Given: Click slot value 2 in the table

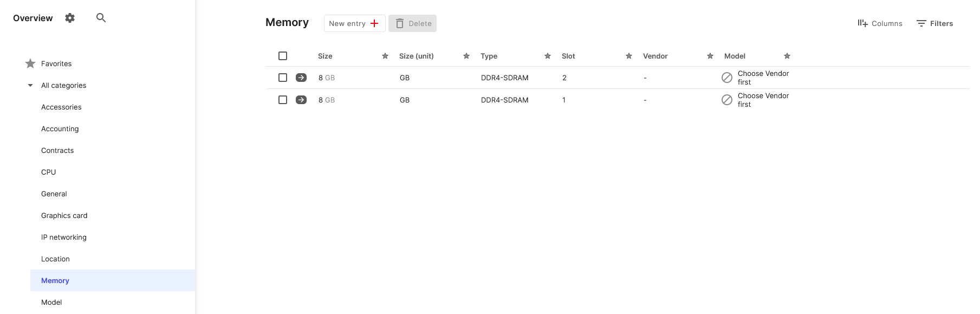Looking at the screenshot, I should pyautogui.click(x=564, y=78).
